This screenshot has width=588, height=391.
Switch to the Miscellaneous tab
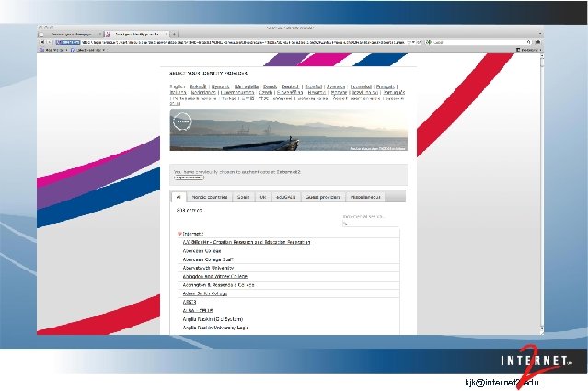(x=365, y=197)
